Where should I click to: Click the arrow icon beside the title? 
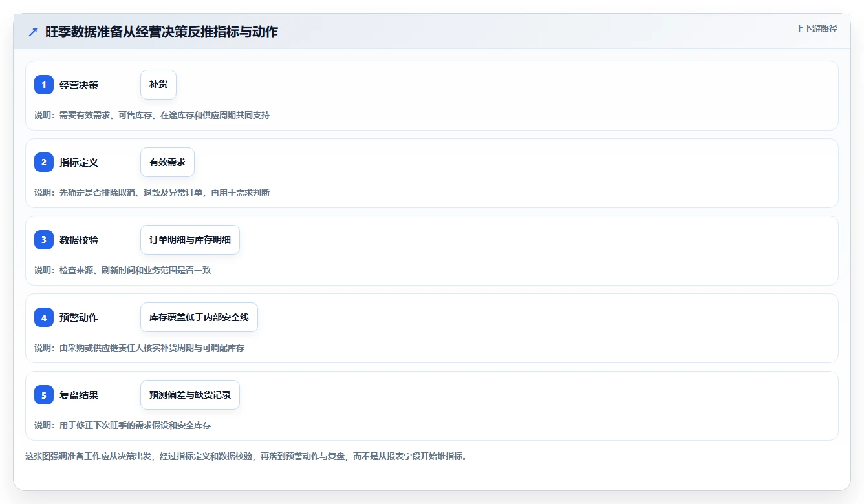click(x=33, y=32)
